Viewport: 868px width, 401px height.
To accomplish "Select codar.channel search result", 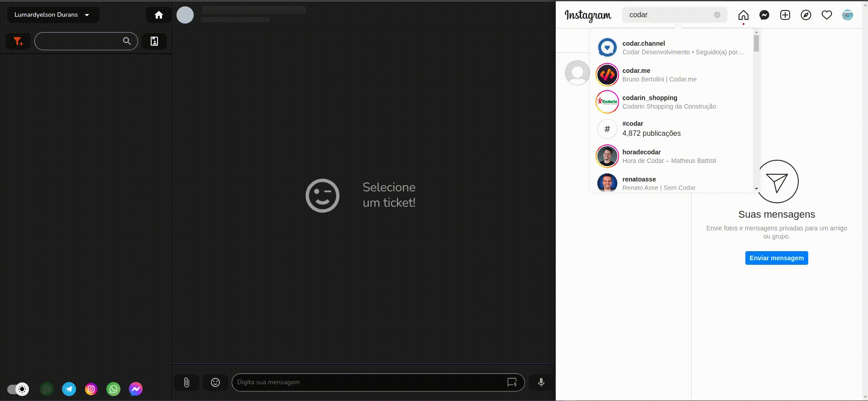I will point(672,48).
